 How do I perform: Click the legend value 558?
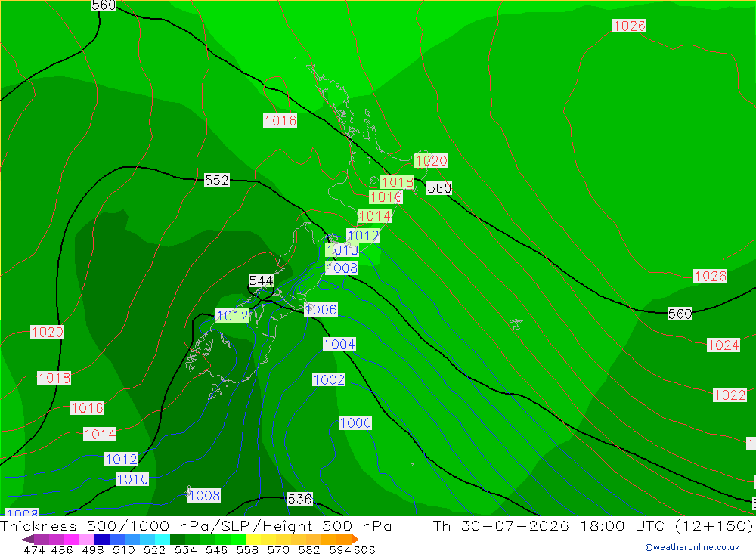point(247,549)
